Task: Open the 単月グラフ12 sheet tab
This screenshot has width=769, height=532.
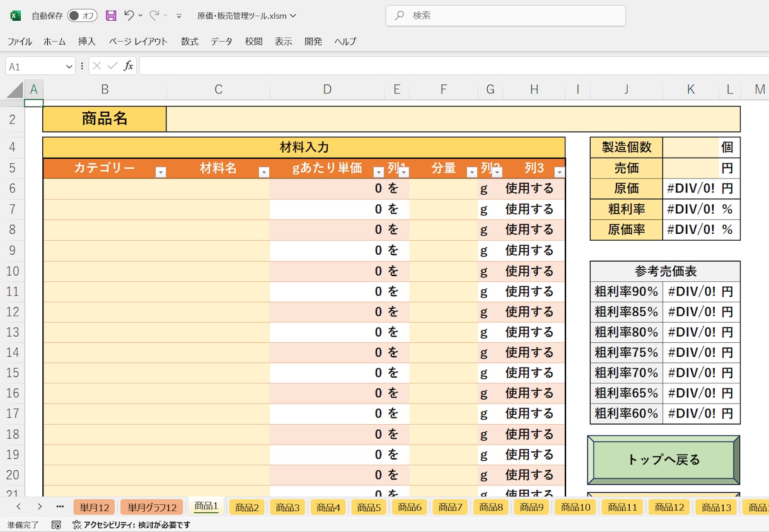Action: pos(152,507)
